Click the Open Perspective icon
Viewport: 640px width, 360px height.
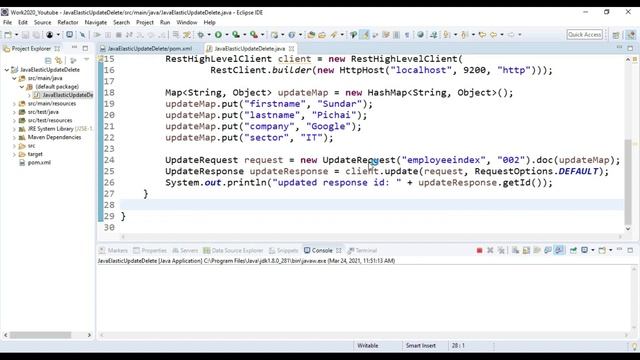tap(616, 35)
